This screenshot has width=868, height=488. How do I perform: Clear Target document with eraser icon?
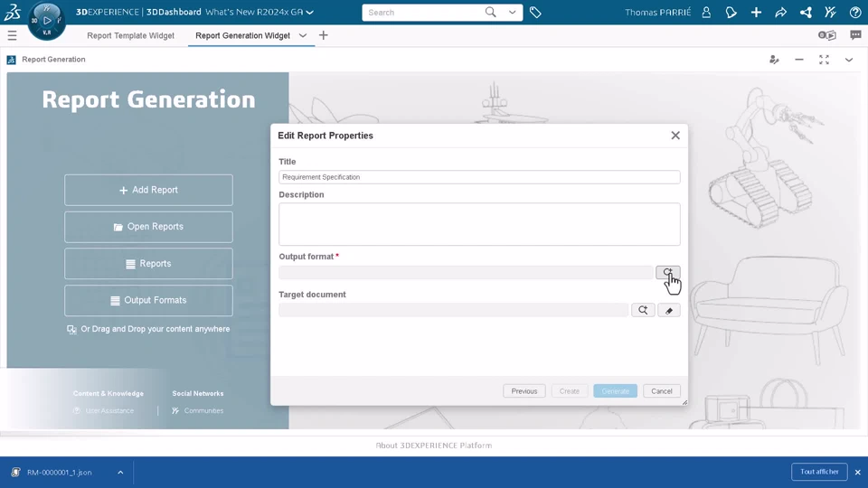pos(669,310)
